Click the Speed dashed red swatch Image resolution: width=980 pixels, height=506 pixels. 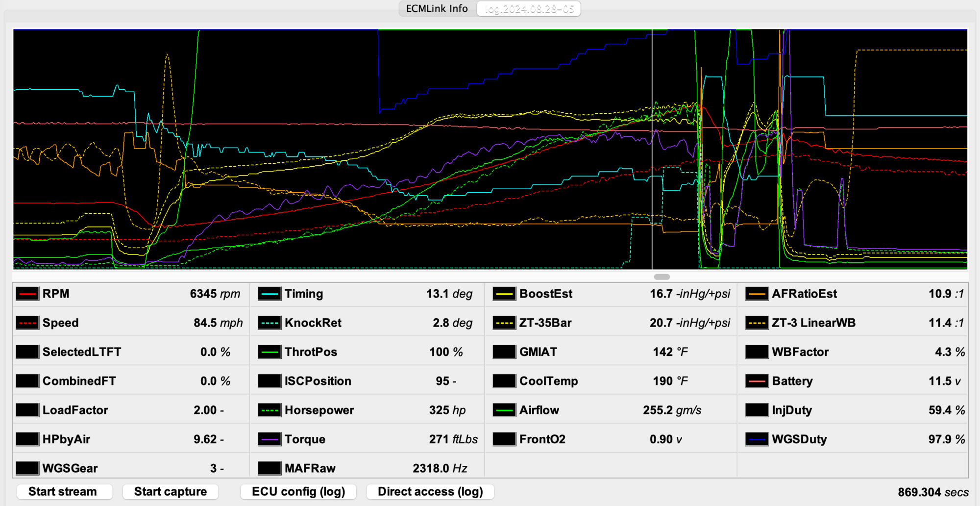(27, 323)
